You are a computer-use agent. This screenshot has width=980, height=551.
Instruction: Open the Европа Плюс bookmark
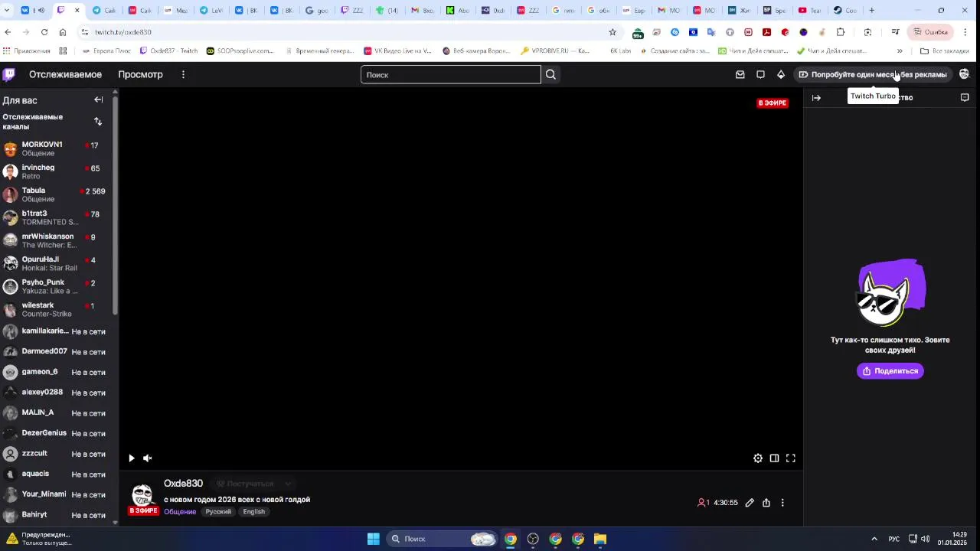tap(106, 51)
